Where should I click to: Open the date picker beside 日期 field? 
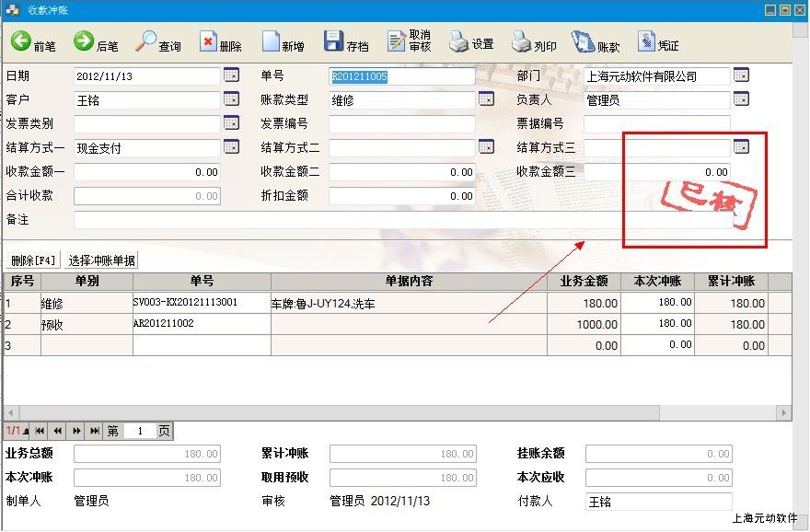tap(230, 75)
